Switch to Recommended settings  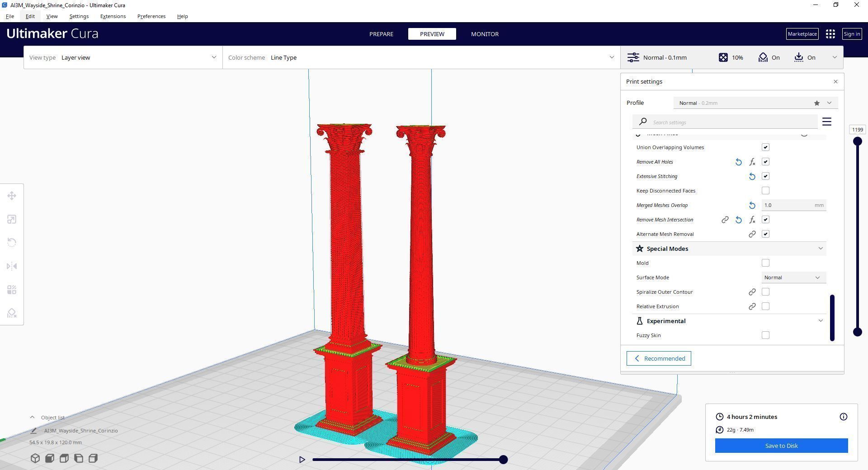(x=659, y=358)
